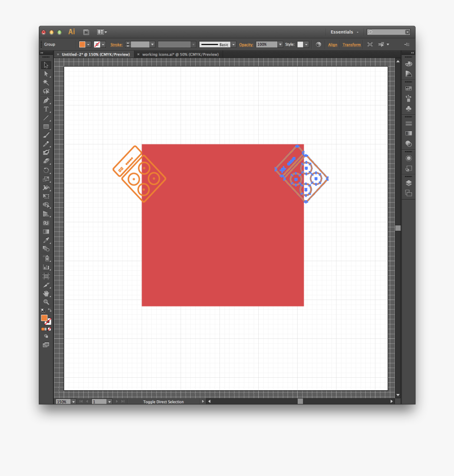
Task: Select the Zoom tool
Action: [x=46, y=302]
